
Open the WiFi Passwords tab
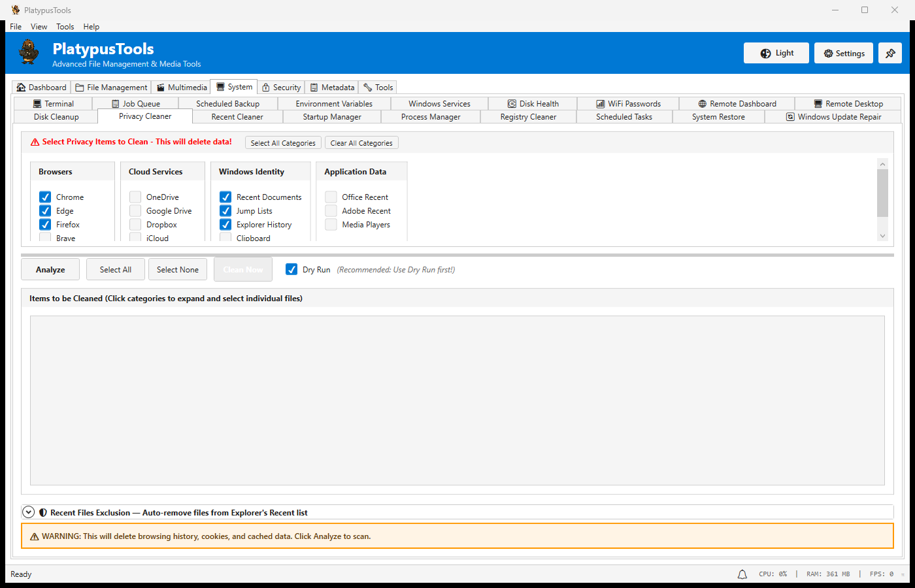tap(627, 104)
